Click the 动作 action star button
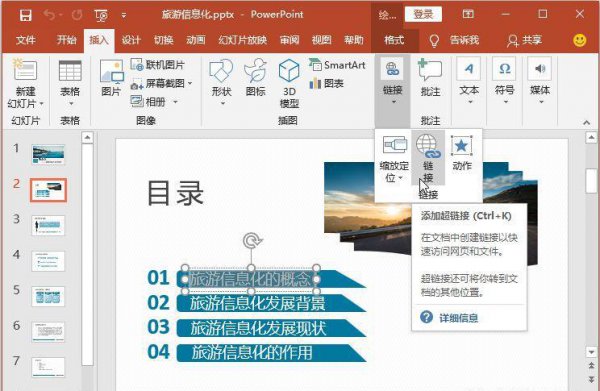Viewport: 600px width, 391px height. point(461,154)
